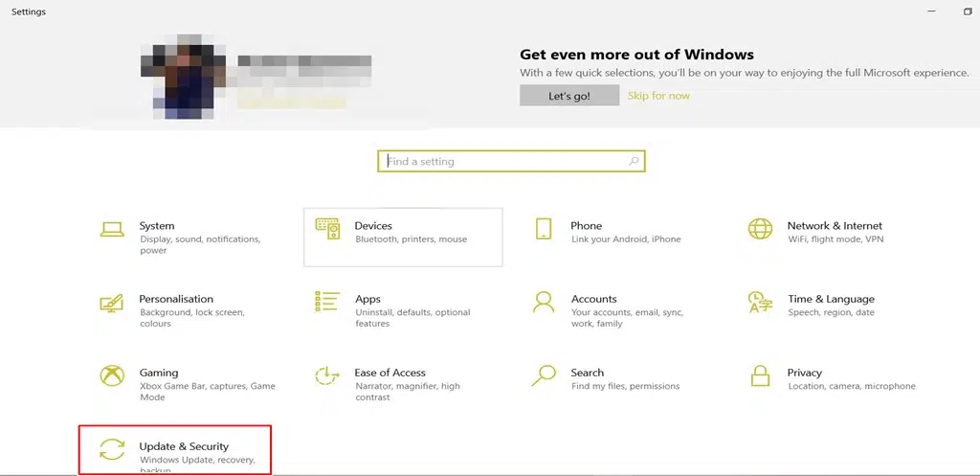This screenshot has width=980, height=476.
Task: Open the Network & Internet globe icon
Action: [760, 228]
